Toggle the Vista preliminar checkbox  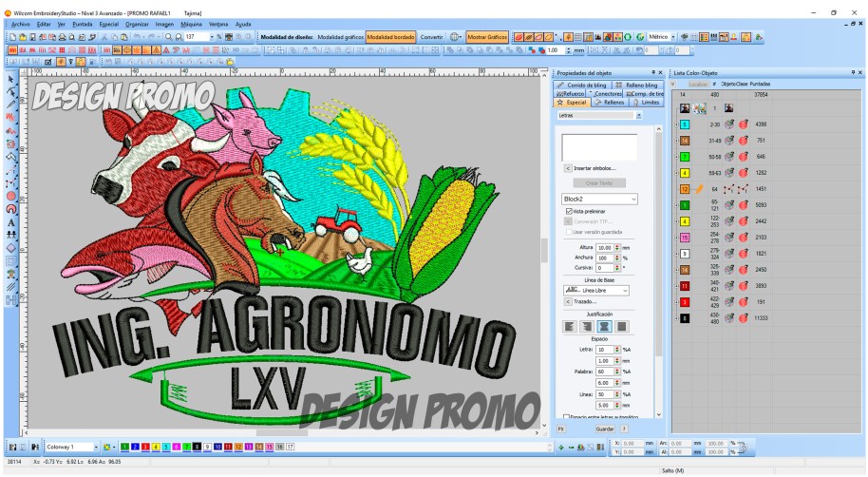pyautogui.click(x=568, y=211)
